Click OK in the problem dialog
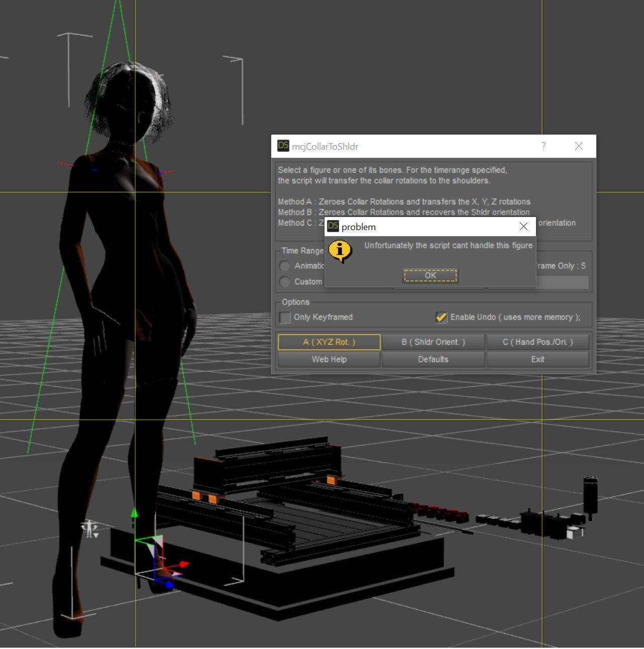 (x=431, y=275)
